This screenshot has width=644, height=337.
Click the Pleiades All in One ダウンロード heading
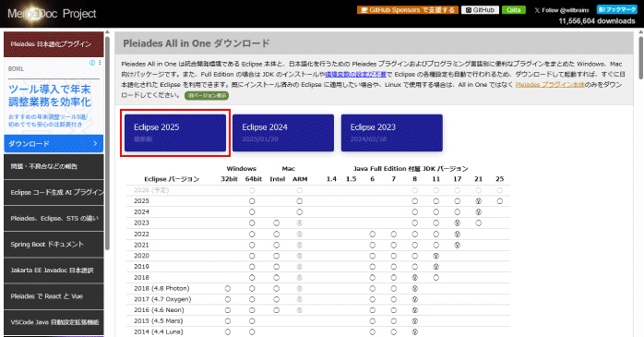click(197, 43)
